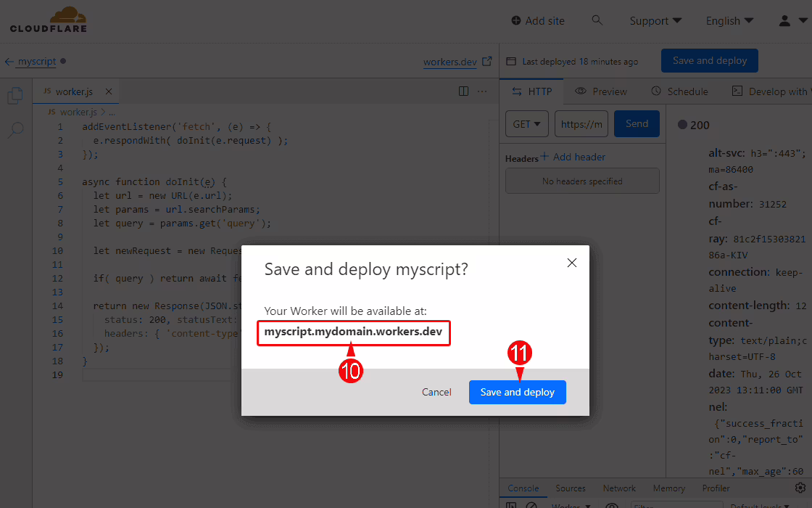Click the request URL input field
This screenshot has width=812, height=508.
pyautogui.click(x=581, y=124)
